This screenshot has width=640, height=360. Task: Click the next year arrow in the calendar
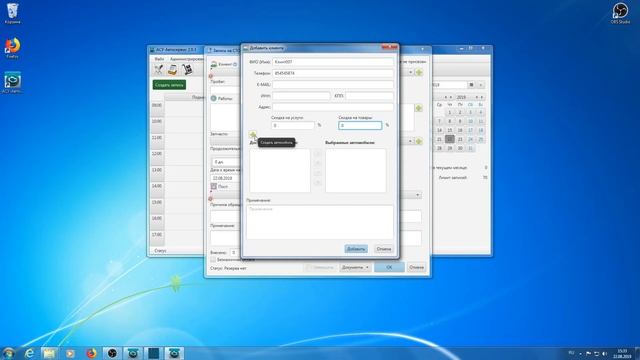click(482, 97)
